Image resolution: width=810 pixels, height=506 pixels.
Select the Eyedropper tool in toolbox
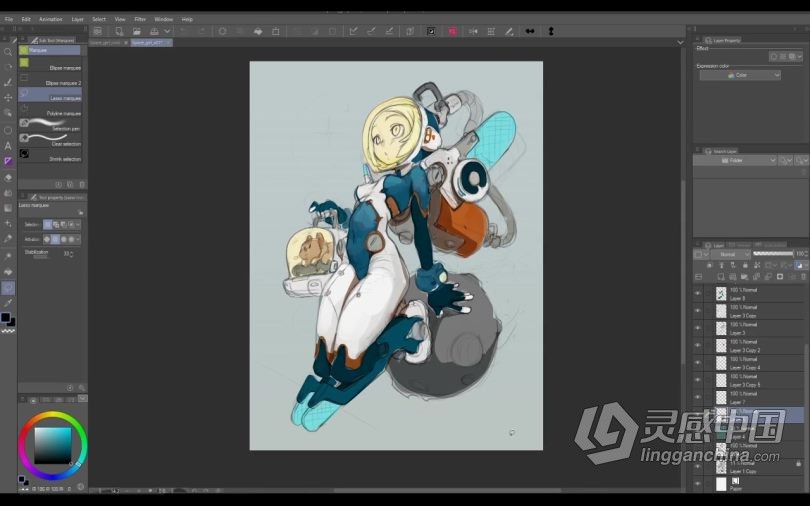[x=8, y=303]
